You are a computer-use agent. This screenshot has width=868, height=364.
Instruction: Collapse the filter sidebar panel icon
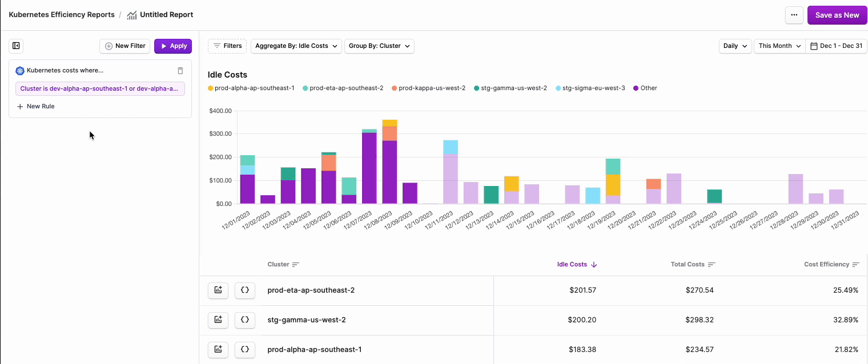coord(16,46)
